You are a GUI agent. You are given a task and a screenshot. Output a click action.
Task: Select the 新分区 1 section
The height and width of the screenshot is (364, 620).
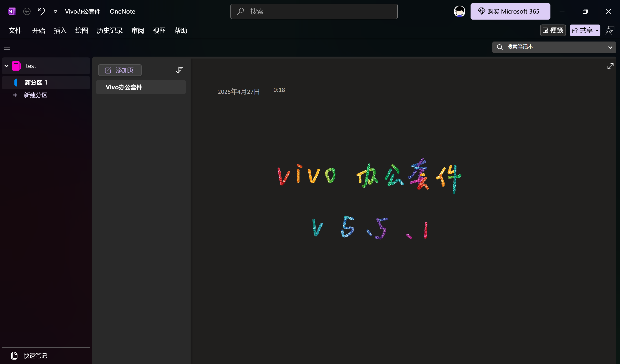click(x=36, y=83)
